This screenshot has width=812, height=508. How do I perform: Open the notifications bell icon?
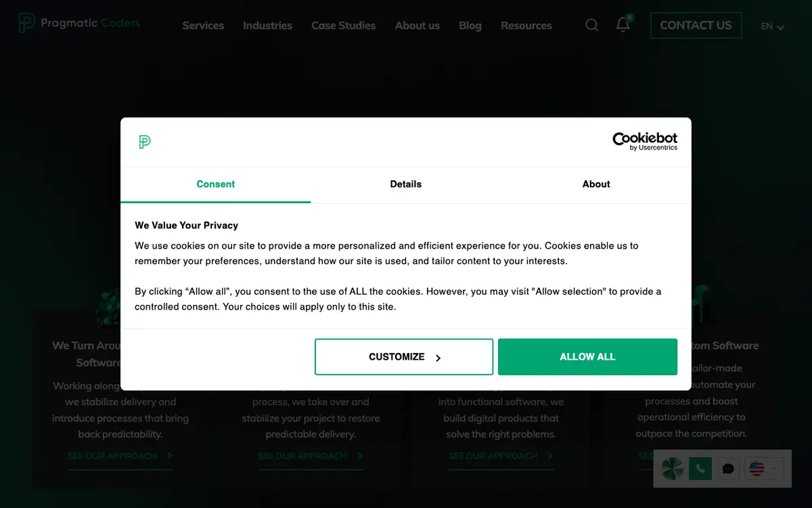[623, 24]
